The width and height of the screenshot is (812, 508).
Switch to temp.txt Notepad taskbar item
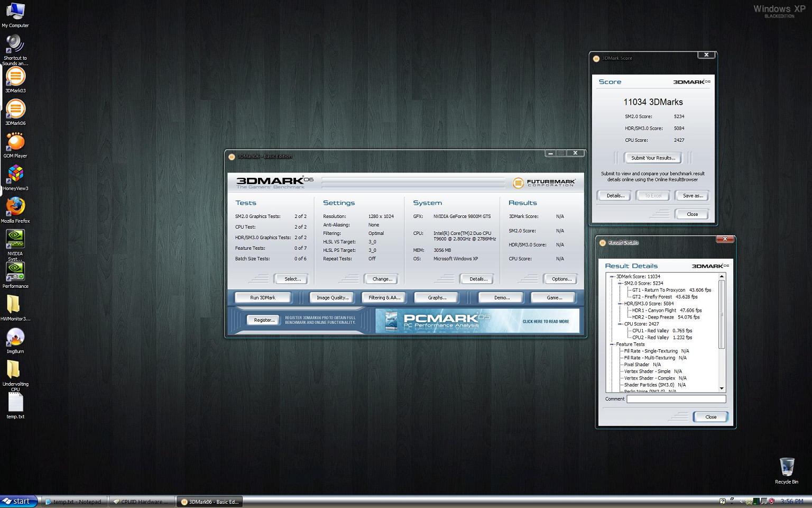click(73, 502)
